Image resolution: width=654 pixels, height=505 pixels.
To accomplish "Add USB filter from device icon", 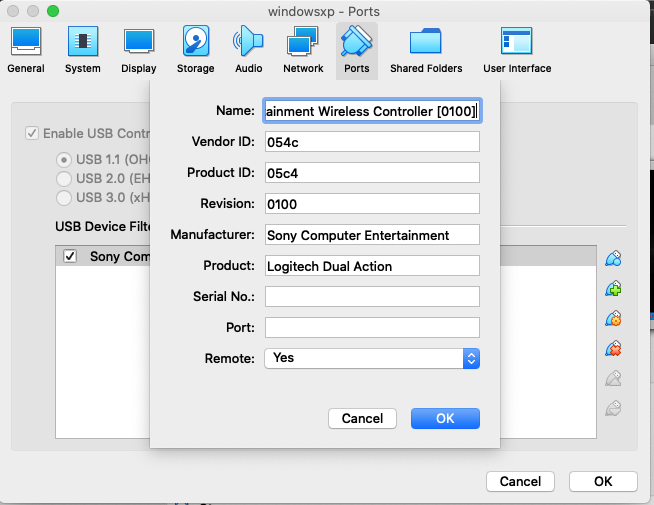I will [x=613, y=289].
